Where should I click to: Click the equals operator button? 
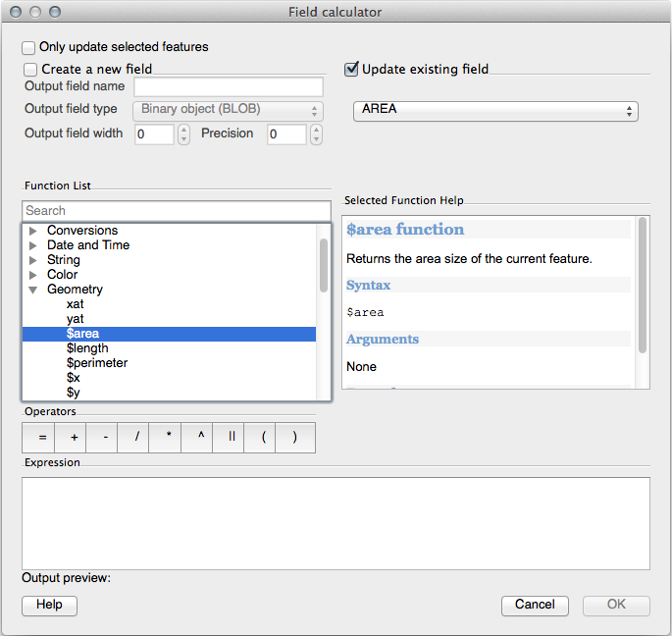tap(41, 438)
